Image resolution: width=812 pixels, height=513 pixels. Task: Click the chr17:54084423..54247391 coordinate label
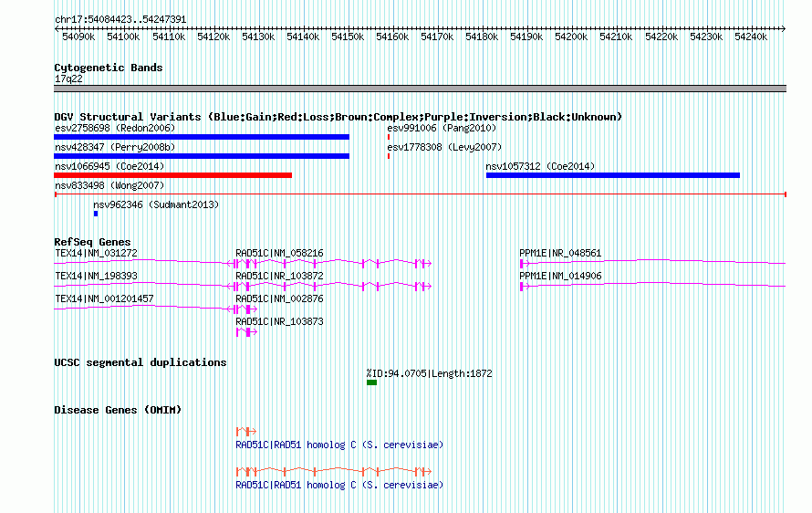[x=120, y=19]
